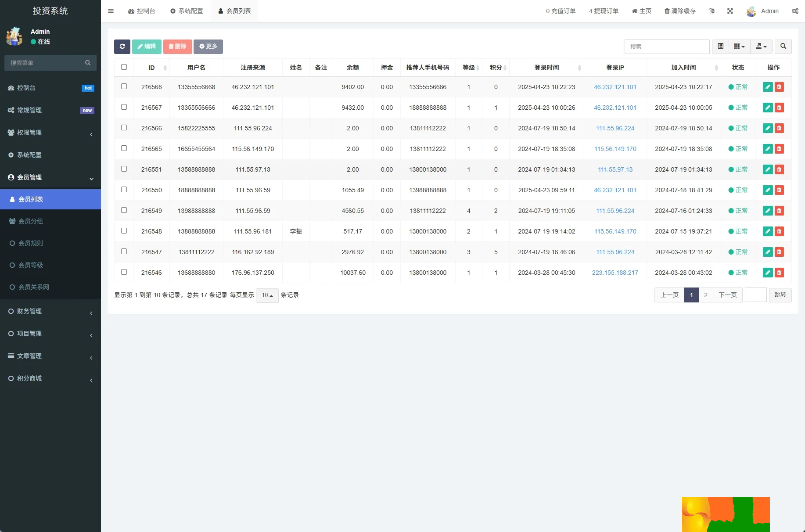805x532 pixels.
Task: Open advanced search with magnifier button
Action: (783, 47)
